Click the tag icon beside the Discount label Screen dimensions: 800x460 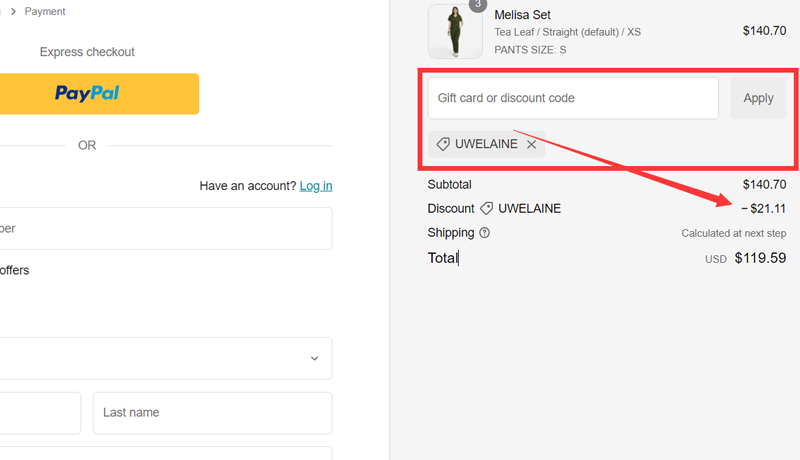pos(487,209)
